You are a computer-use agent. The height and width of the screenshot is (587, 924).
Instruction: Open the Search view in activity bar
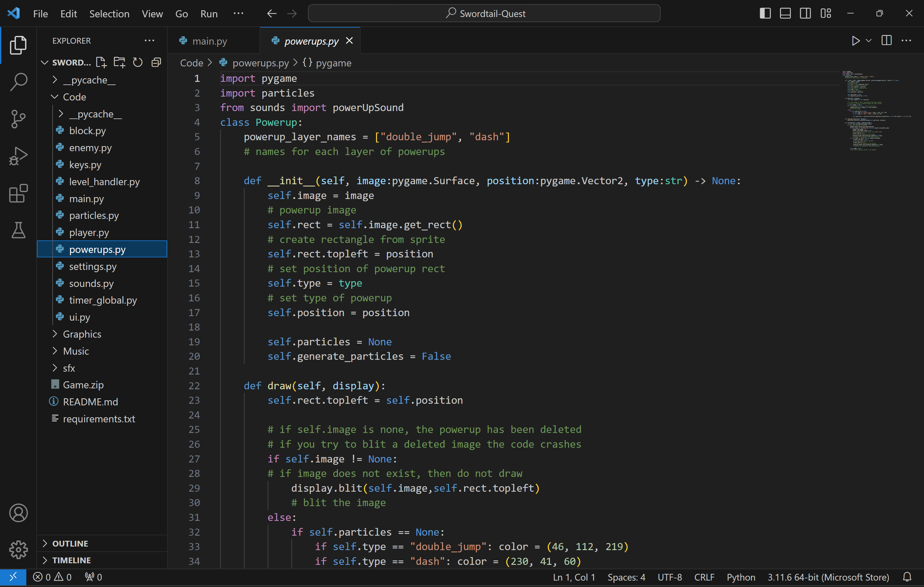18,82
